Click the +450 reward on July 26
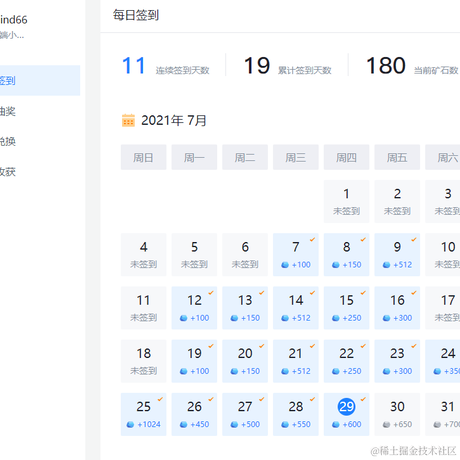460x460 pixels. coord(200,424)
